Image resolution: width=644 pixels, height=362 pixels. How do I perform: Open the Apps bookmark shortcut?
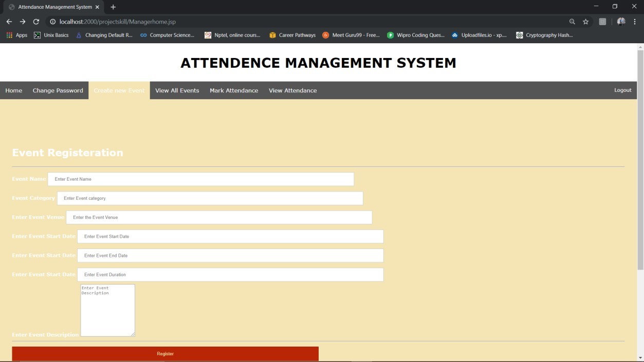click(17, 35)
